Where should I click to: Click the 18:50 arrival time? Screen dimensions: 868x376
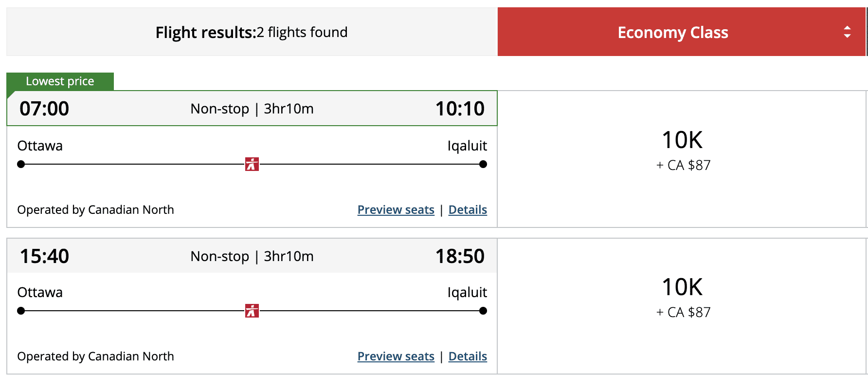(460, 256)
